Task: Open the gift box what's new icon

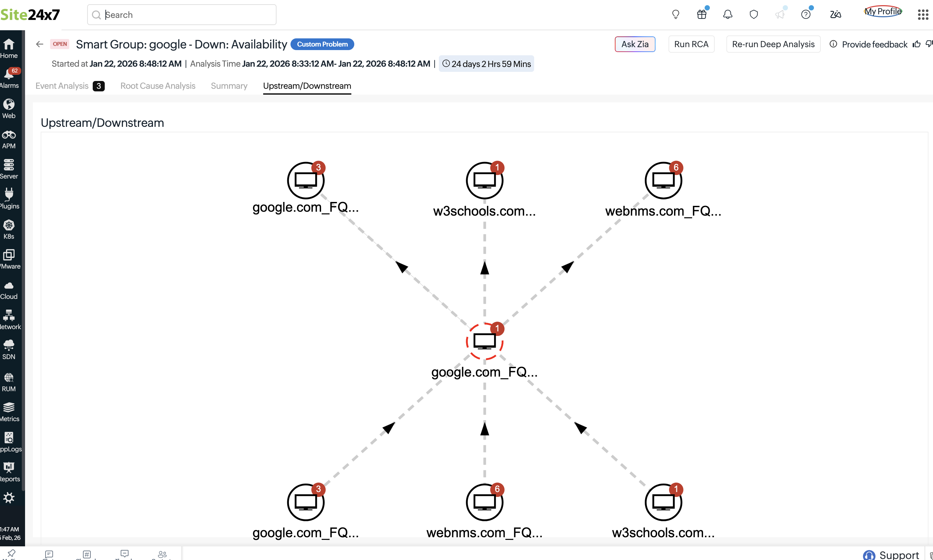Action: click(x=701, y=14)
